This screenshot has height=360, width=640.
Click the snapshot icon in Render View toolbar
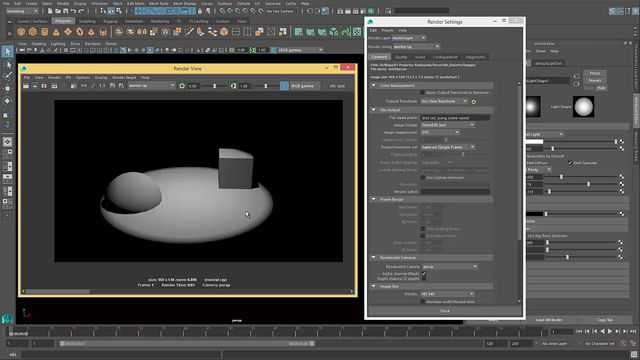(44, 86)
